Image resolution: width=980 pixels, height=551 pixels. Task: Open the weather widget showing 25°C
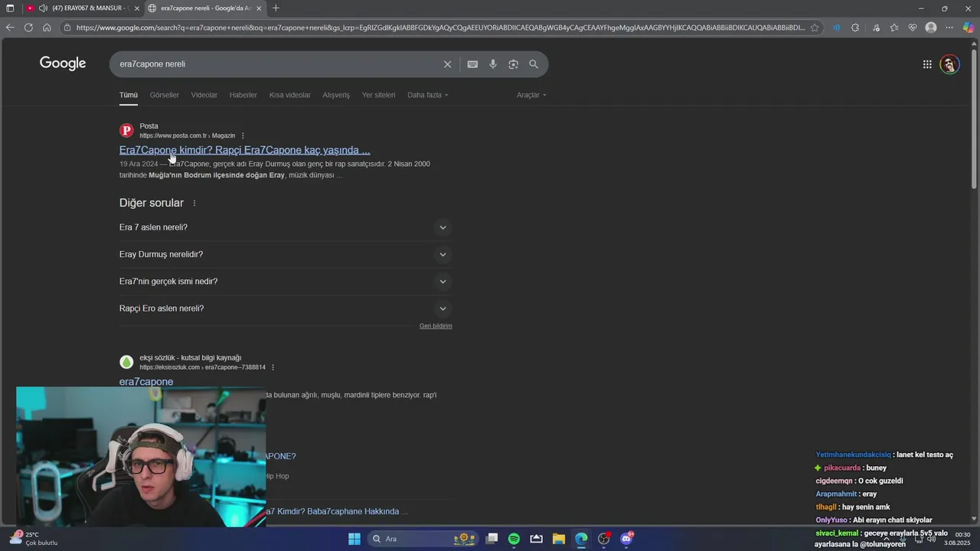coord(34,539)
